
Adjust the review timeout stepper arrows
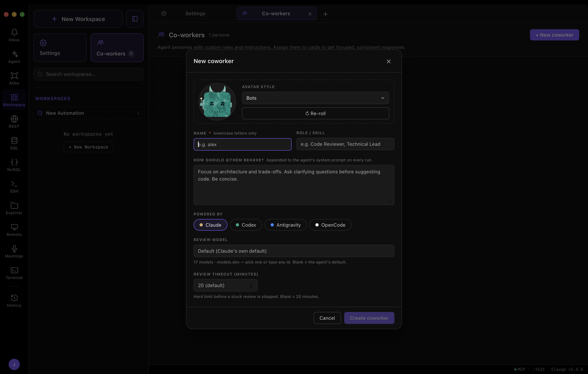pos(251,285)
